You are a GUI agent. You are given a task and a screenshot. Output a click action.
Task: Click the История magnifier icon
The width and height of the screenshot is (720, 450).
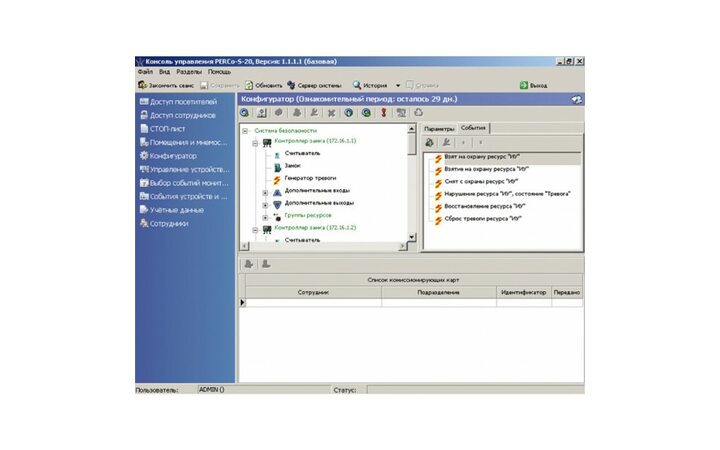pyautogui.click(x=357, y=86)
